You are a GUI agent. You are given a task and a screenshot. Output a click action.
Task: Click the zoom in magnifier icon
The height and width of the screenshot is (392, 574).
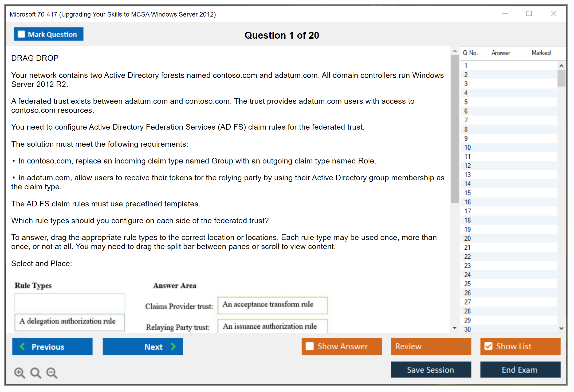19,373
